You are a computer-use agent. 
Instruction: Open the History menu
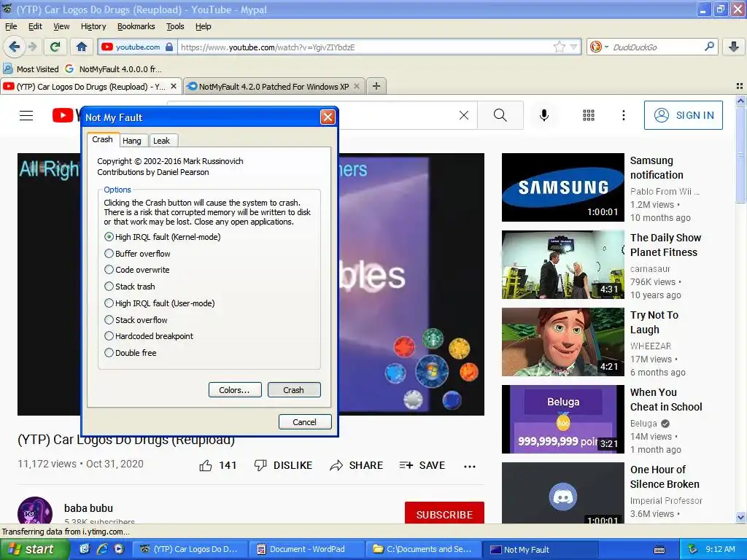(x=93, y=26)
